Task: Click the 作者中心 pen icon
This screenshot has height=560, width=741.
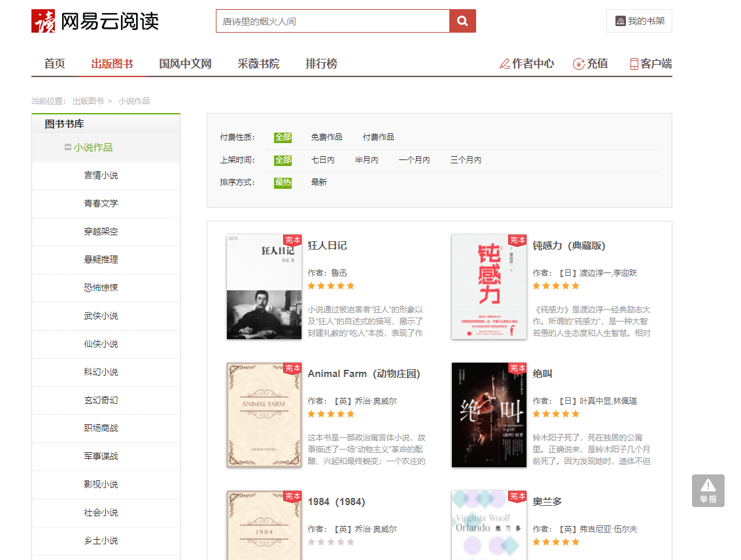Action: (505, 64)
